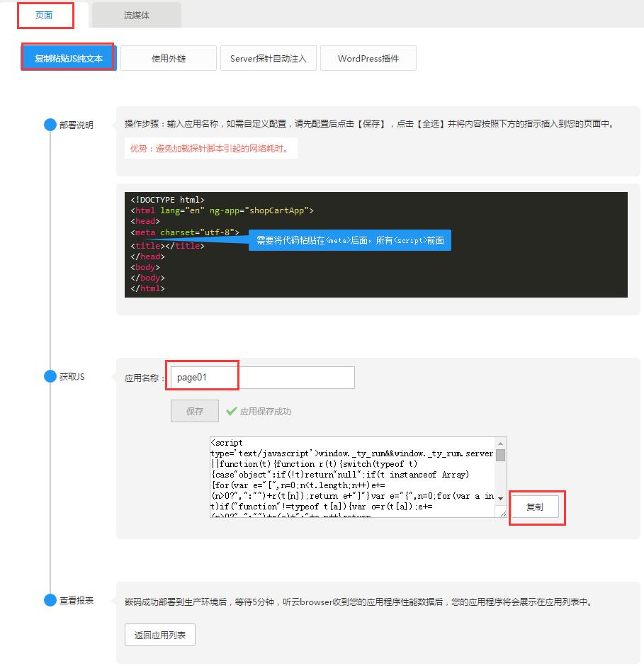644x666 pixels.
Task: Click the 保存 button
Action: tap(195, 411)
